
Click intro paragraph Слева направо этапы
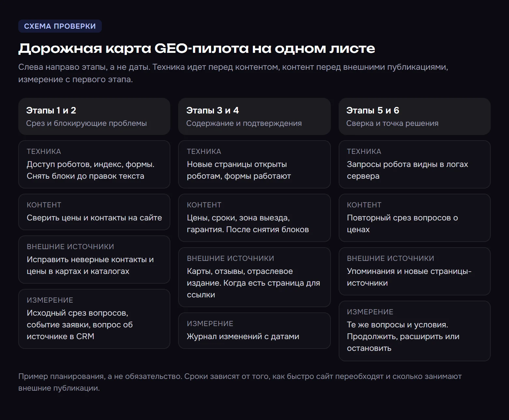233,73
